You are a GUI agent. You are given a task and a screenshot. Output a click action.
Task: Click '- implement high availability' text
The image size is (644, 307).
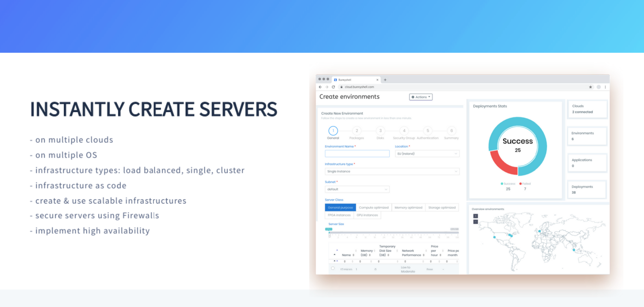[90, 231]
